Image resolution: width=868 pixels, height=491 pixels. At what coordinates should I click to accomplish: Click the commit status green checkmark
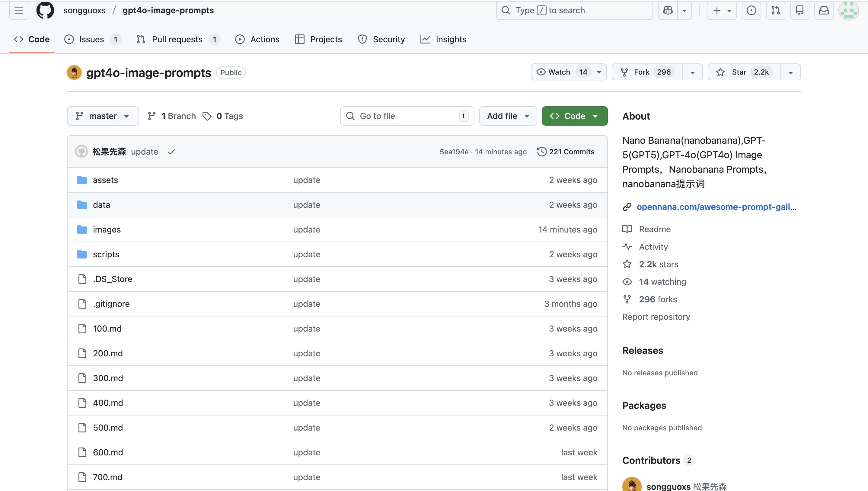[171, 152]
